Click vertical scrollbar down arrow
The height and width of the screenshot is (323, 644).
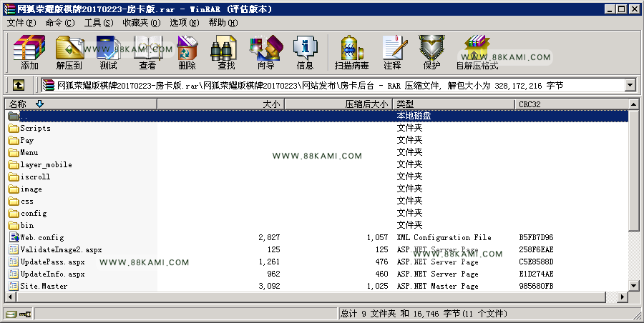[634, 286]
